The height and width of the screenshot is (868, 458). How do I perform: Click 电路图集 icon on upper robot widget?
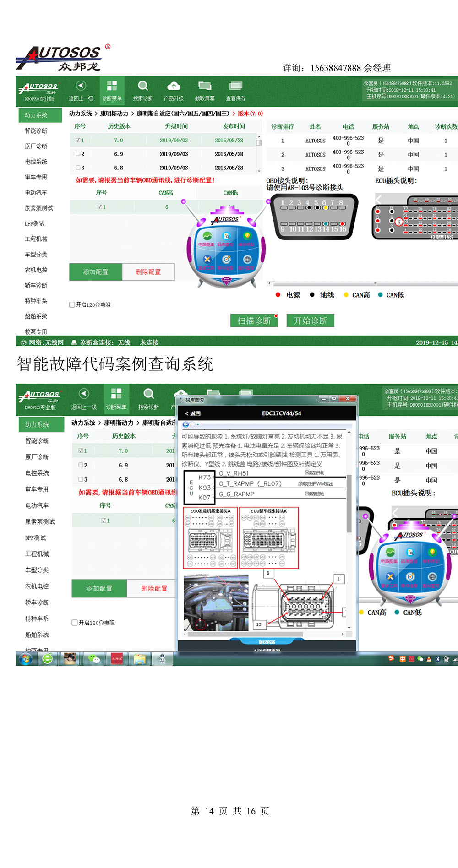click(x=207, y=237)
